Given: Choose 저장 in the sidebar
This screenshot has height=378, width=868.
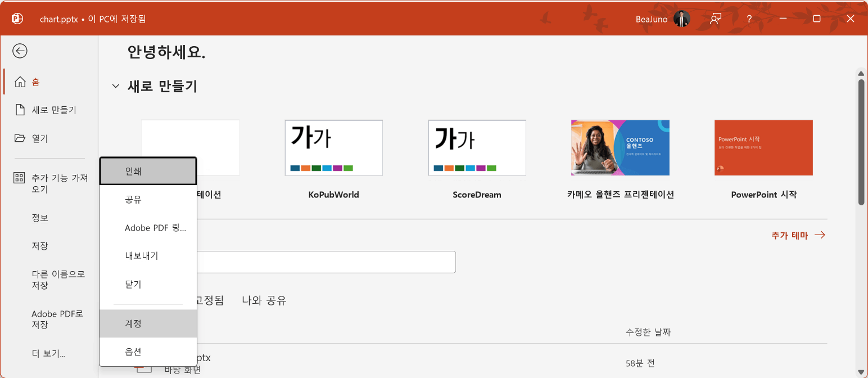Looking at the screenshot, I should click(51, 246).
